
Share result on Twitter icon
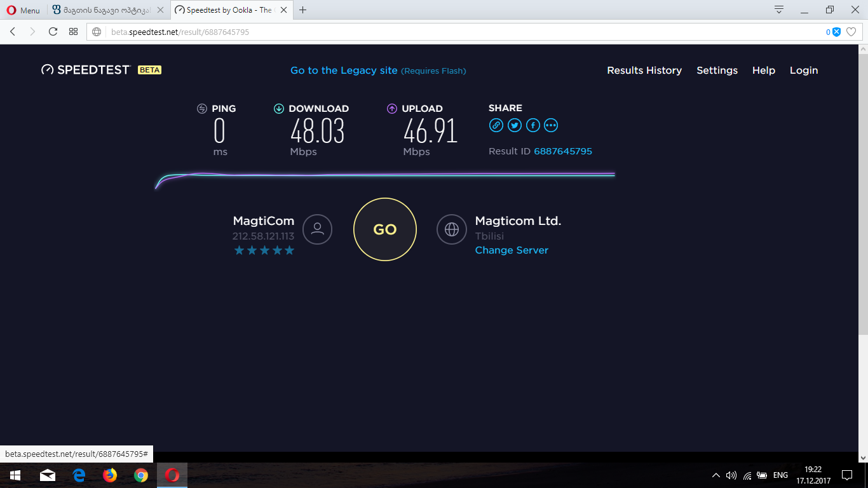(515, 125)
